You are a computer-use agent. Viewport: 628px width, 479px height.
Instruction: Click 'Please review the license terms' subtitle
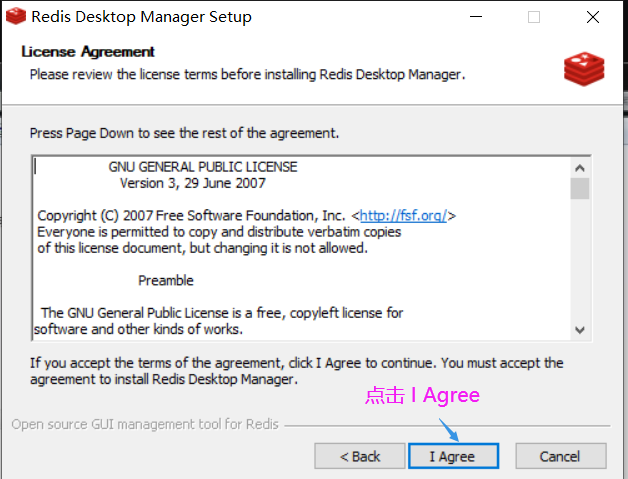[x=248, y=74]
